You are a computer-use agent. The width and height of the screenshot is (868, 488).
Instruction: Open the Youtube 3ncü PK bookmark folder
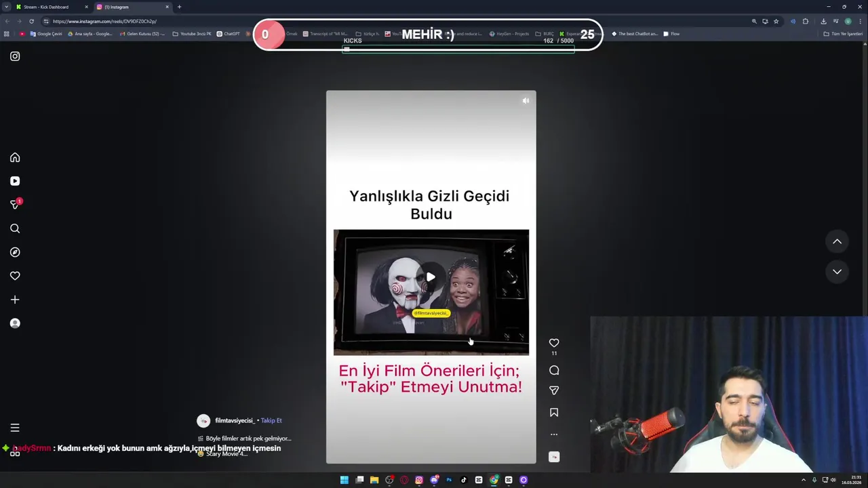point(192,34)
